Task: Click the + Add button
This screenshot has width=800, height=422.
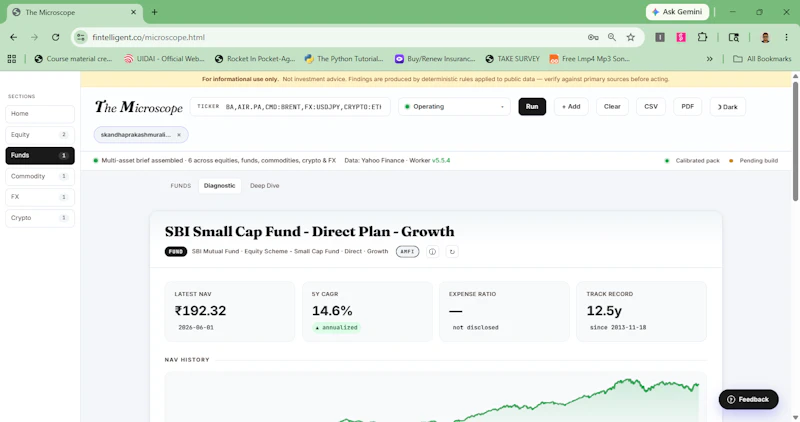Action: click(571, 107)
